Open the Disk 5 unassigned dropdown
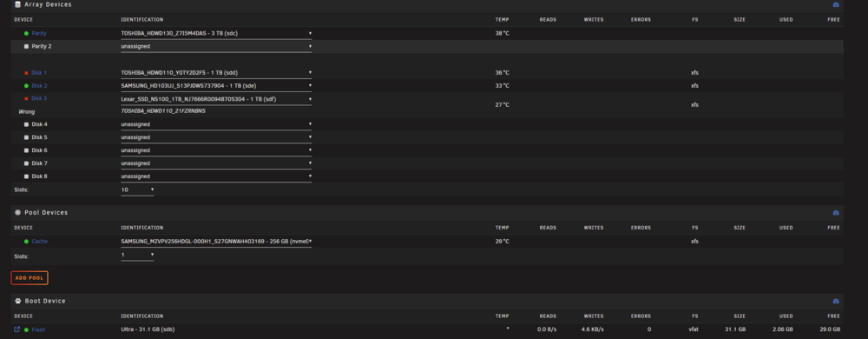 tap(216, 137)
